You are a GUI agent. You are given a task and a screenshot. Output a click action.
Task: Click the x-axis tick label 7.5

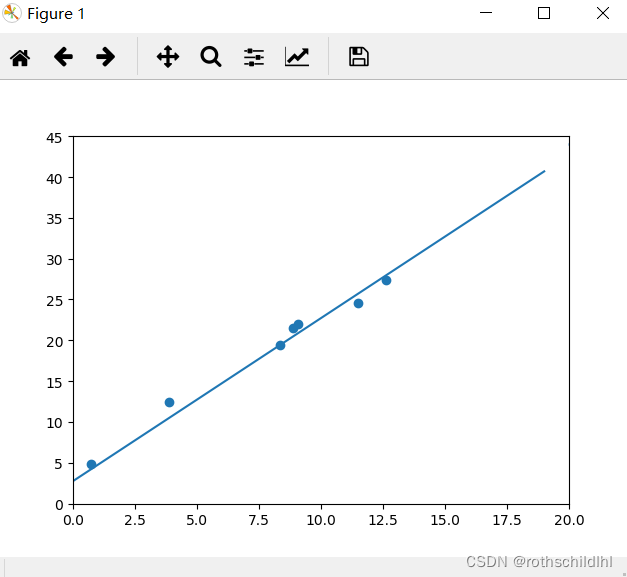click(259, 520)
